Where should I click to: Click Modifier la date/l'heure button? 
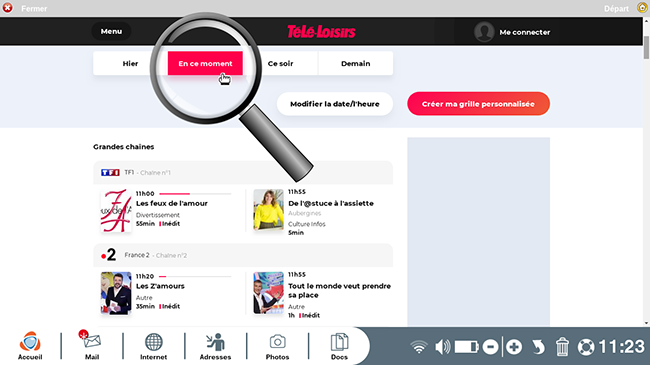[335, 104]
